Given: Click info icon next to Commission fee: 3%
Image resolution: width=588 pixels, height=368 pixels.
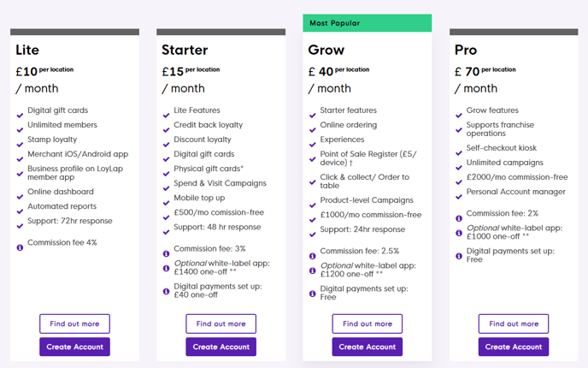Looking at the screenshot, I should click(166, 254).
